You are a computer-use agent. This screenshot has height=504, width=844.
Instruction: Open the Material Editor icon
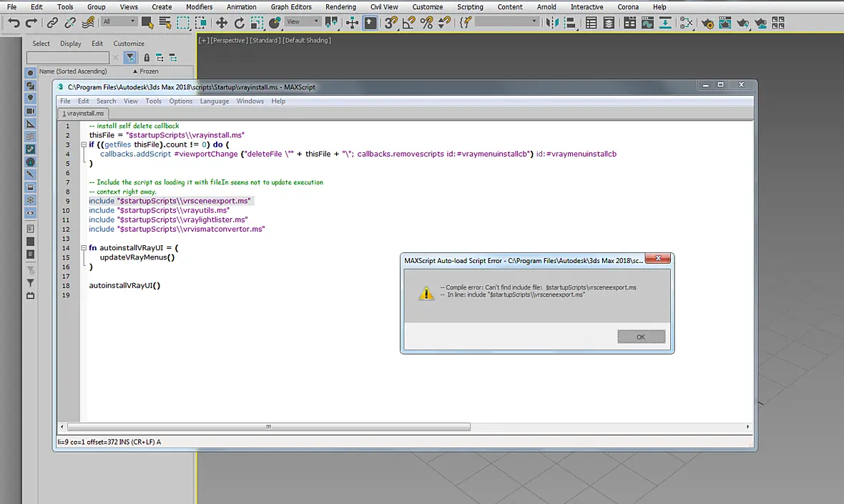coord(686,23)
